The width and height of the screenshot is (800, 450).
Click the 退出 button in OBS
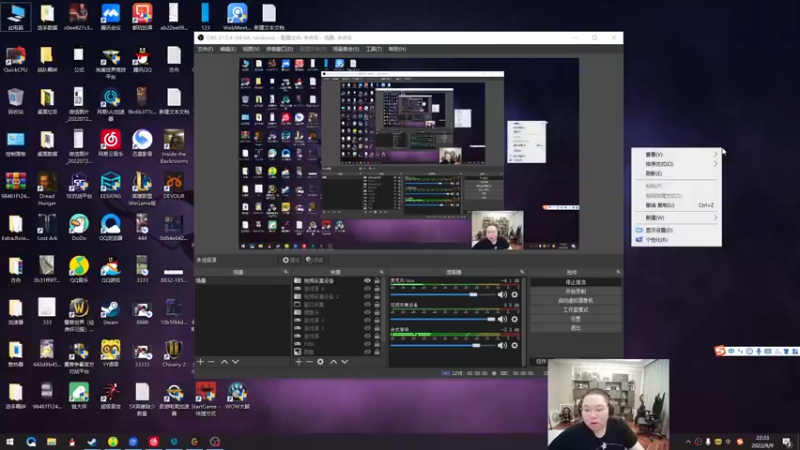576,328
